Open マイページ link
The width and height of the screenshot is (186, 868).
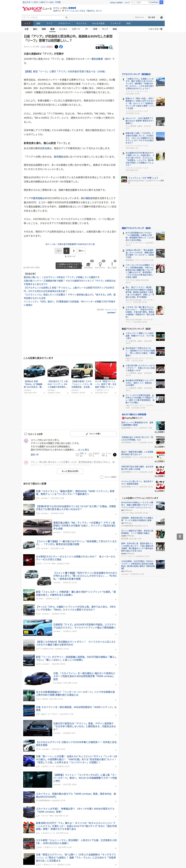(x=139, y=17)
